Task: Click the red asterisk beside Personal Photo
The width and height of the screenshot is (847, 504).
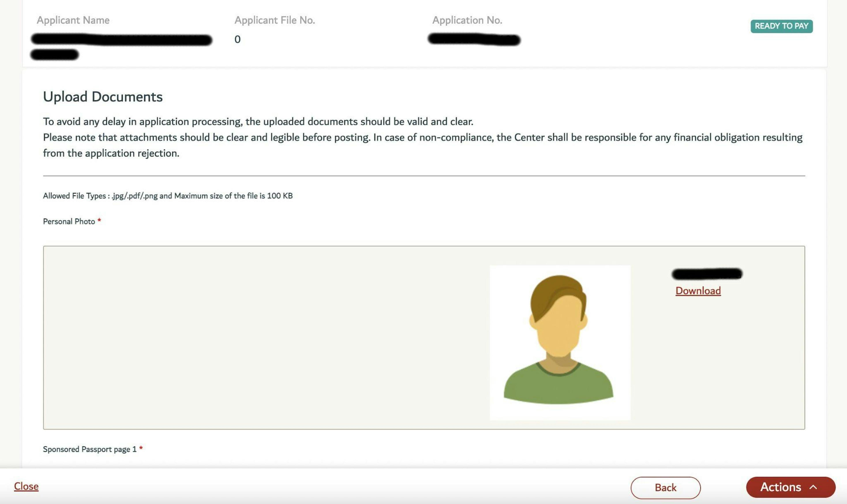Action: pyautogui.click(x=99, y=220)
